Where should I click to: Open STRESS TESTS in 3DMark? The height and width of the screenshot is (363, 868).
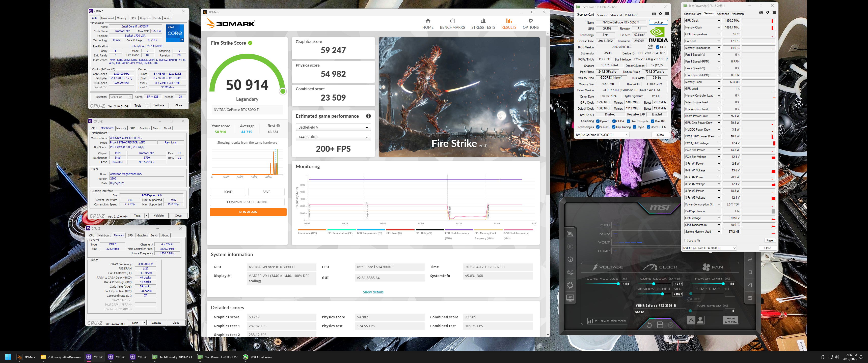click(483, 24)
